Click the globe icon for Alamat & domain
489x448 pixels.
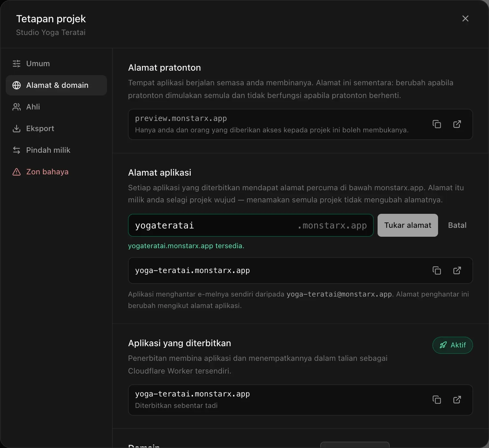17,85
